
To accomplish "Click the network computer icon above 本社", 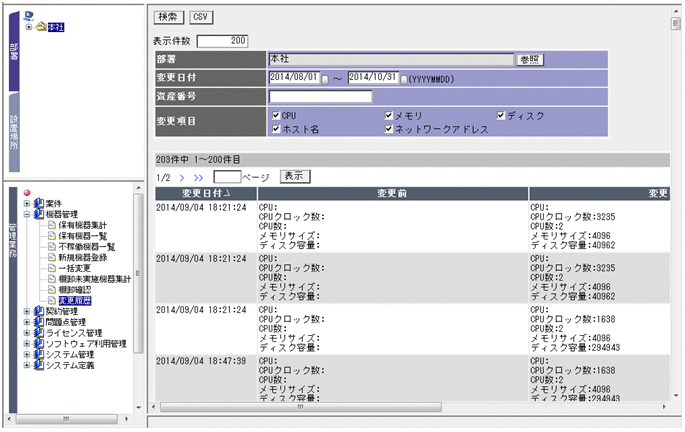I will pos(28,16).
